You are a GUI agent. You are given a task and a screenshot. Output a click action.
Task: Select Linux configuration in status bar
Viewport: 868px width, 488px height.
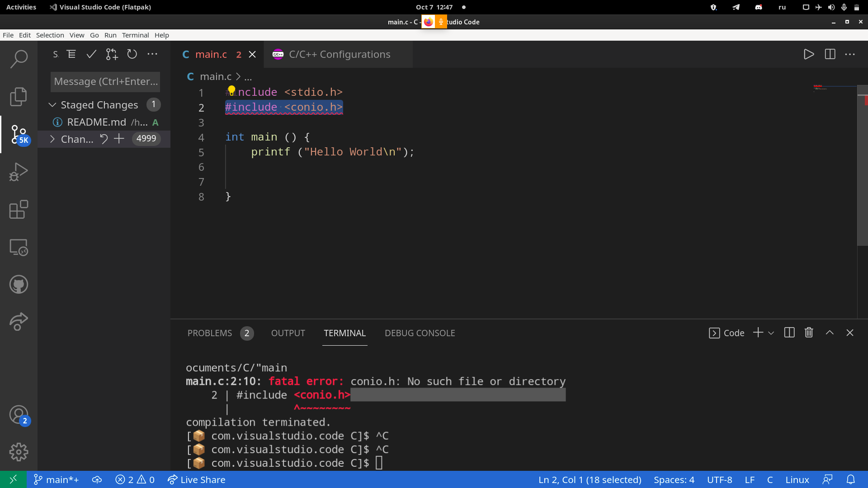pyautogui.click(x=797, y=479)
